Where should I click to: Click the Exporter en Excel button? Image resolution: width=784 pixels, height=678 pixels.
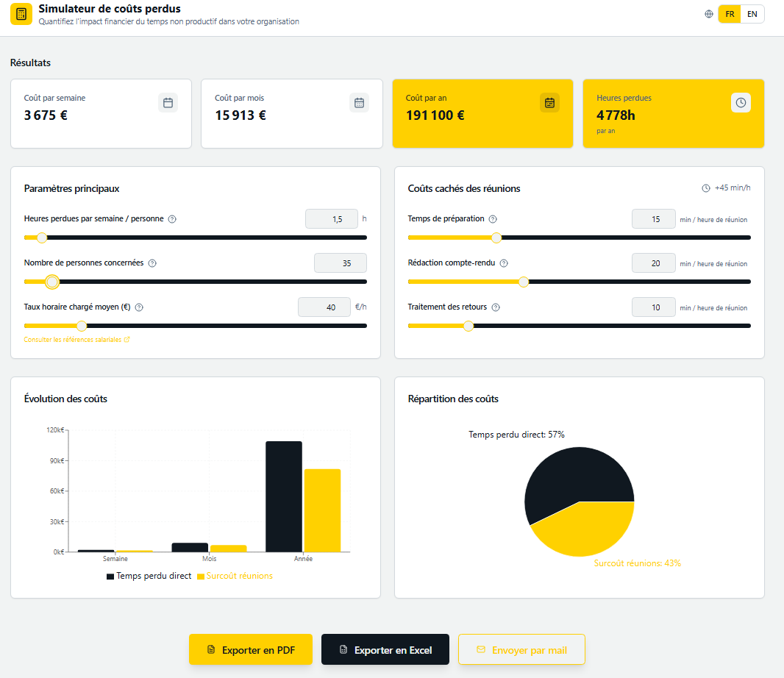click(385, 649)
